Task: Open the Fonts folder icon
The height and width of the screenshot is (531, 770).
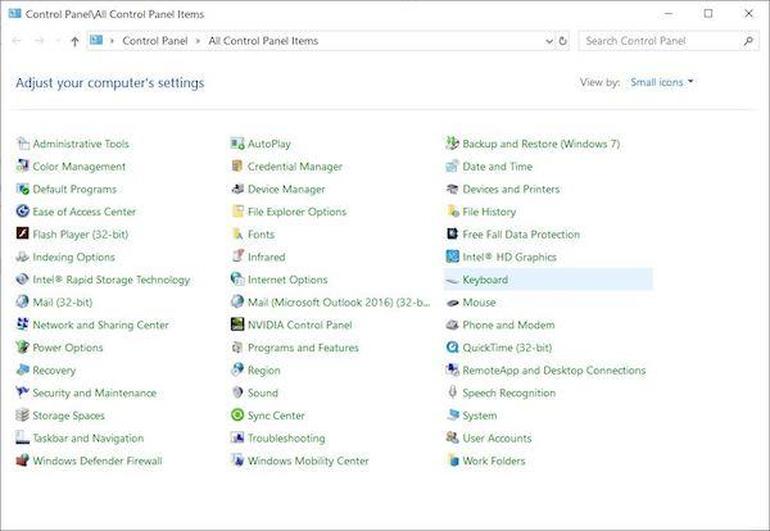Action: click(x=237, y=234)
